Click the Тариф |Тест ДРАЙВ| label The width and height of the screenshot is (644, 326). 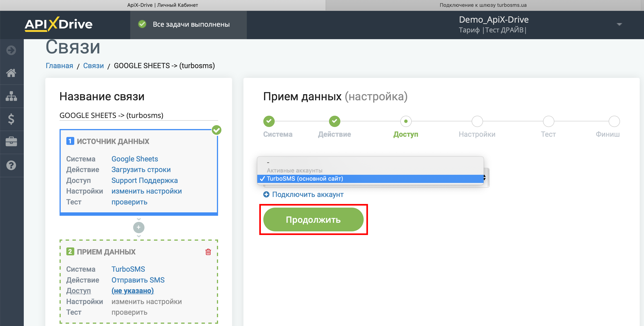tap(493, 30)
